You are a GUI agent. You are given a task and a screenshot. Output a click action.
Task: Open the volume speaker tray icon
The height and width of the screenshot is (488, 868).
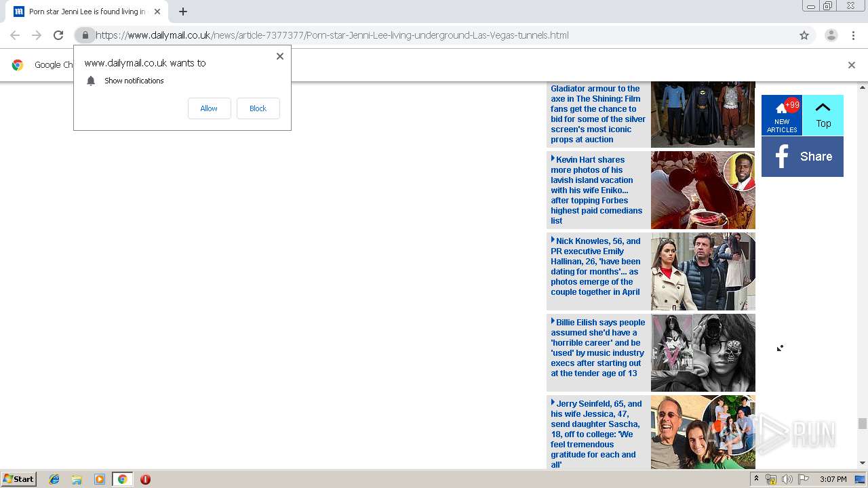pyautogui.click(x=787, y=479)
